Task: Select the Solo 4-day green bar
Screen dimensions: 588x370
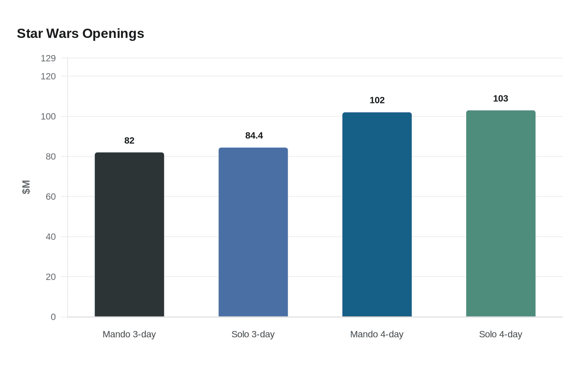Action: tap(501, 214)
